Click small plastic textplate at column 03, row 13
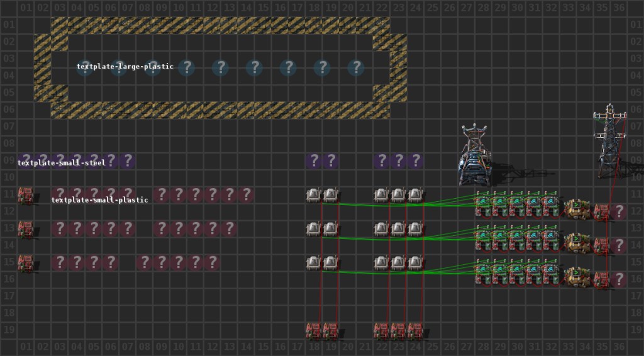This screenshot has width=644, height=356. tap(60, 228)
